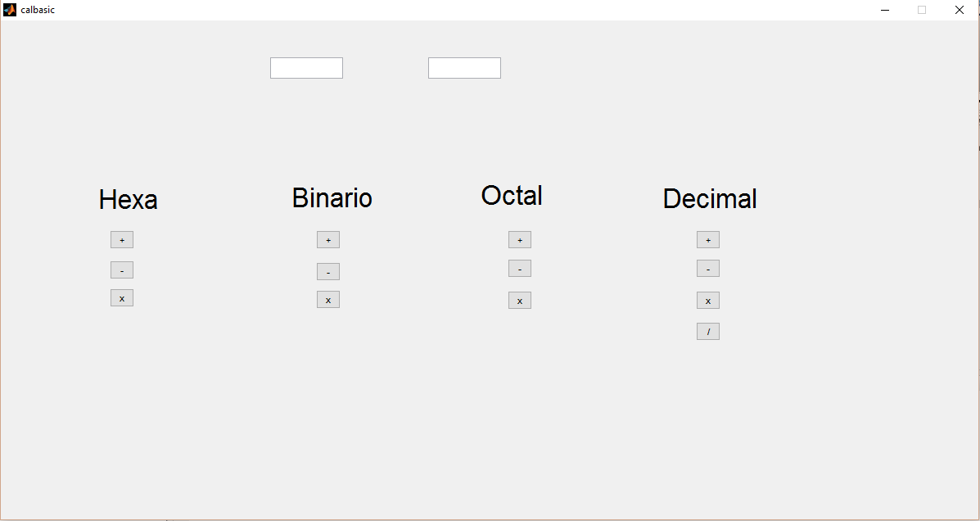This screenshot has width=980, height=521.
Task: Click the Decimal divide slash button
Action: coord(708,332)
